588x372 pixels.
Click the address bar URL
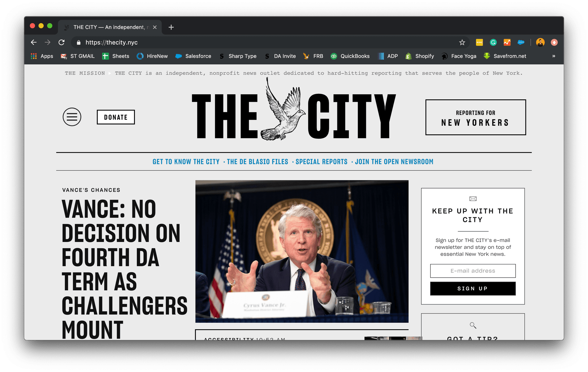[111, 42]
